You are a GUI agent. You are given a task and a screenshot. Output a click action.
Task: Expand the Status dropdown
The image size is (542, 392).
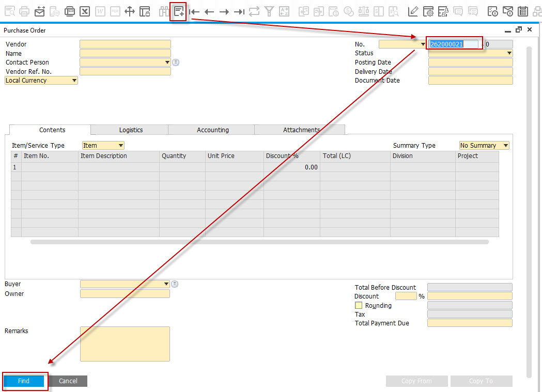tap(509, 53)
